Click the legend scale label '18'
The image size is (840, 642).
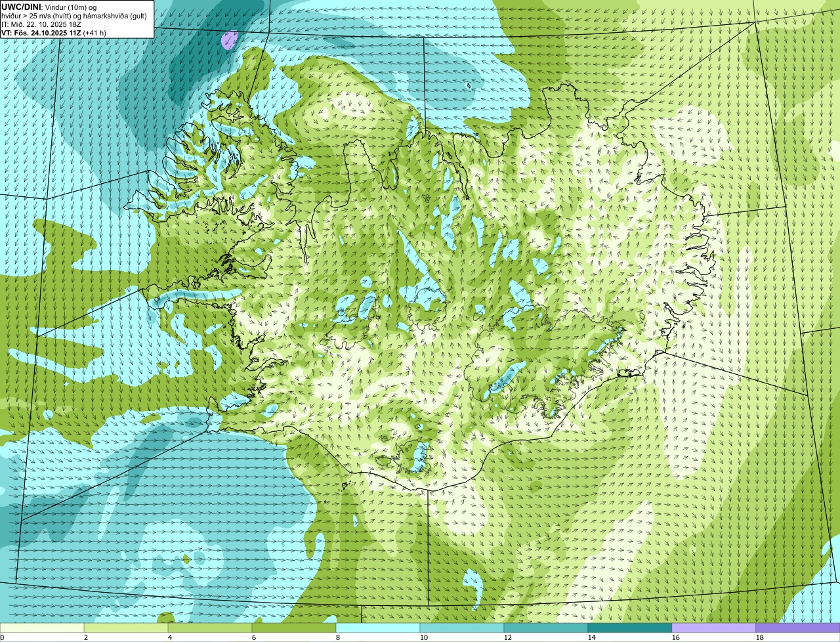pyautogui.click(x=760, y=637)
